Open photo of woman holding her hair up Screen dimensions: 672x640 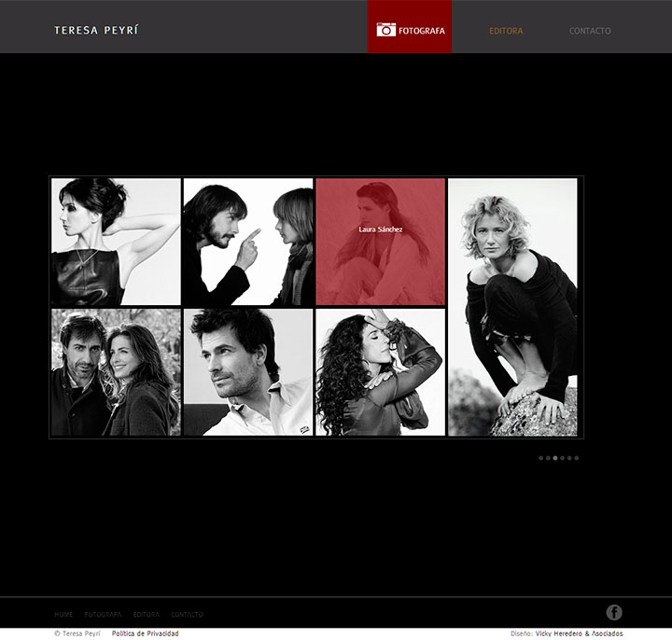click(x=116, y=242)
